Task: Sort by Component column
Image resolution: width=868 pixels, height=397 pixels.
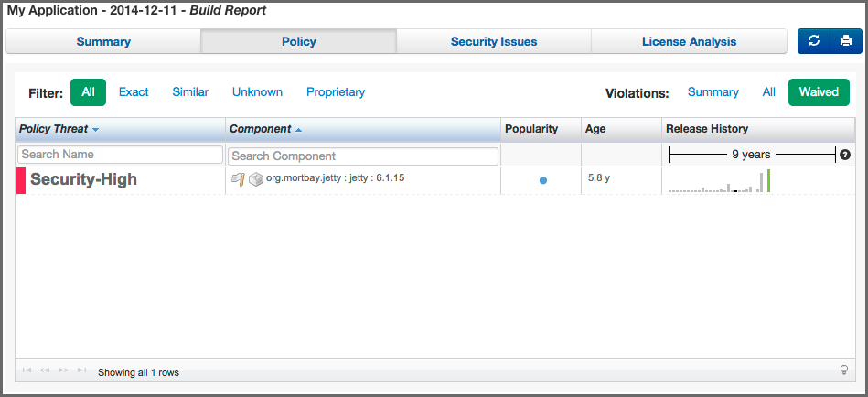Action: (x=363, y=129)
